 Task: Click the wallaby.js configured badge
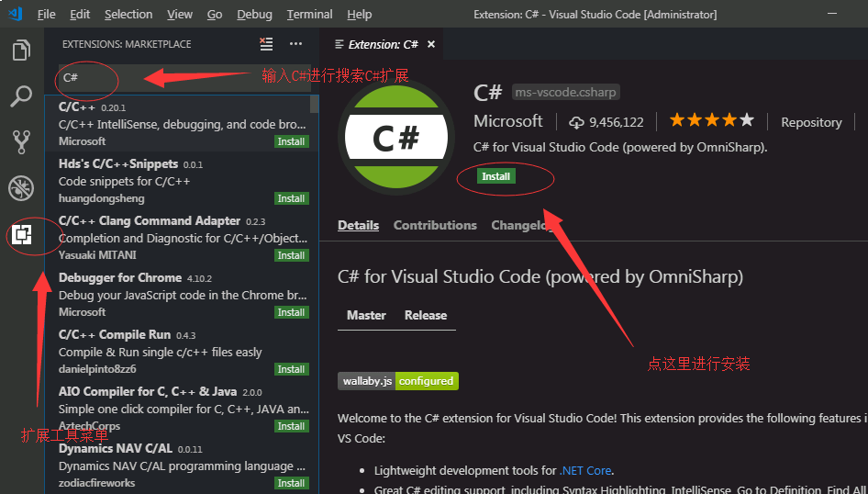(x=398, y=381)
